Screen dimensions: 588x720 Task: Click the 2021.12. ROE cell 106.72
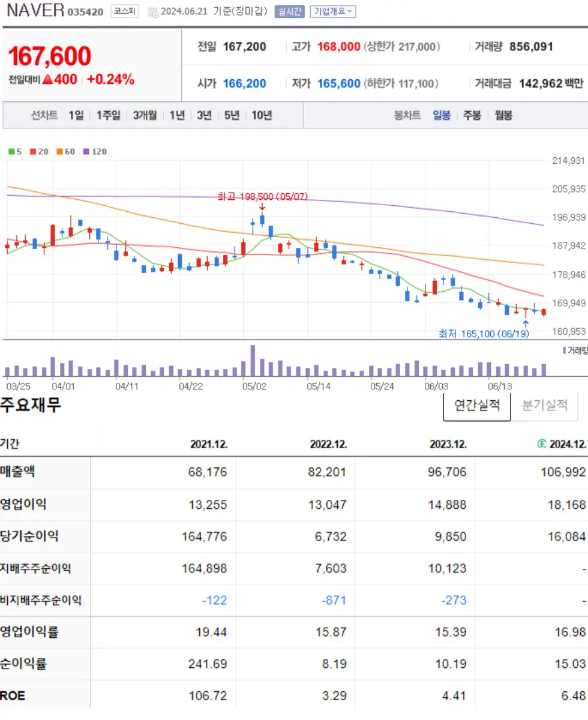tap(208, 696)
